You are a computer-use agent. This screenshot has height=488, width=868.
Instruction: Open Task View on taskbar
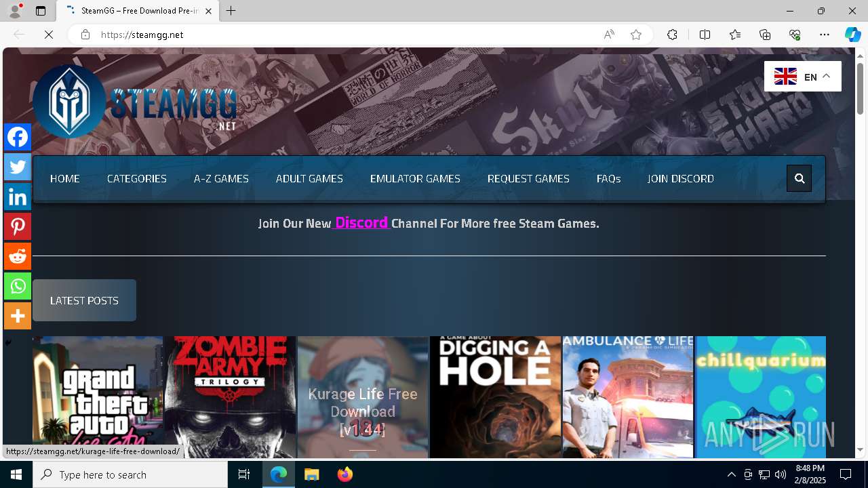click(244, 474)
